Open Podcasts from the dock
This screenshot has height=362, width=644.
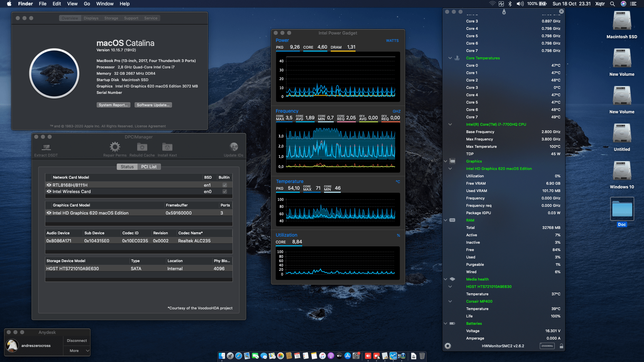pos(331,356)
